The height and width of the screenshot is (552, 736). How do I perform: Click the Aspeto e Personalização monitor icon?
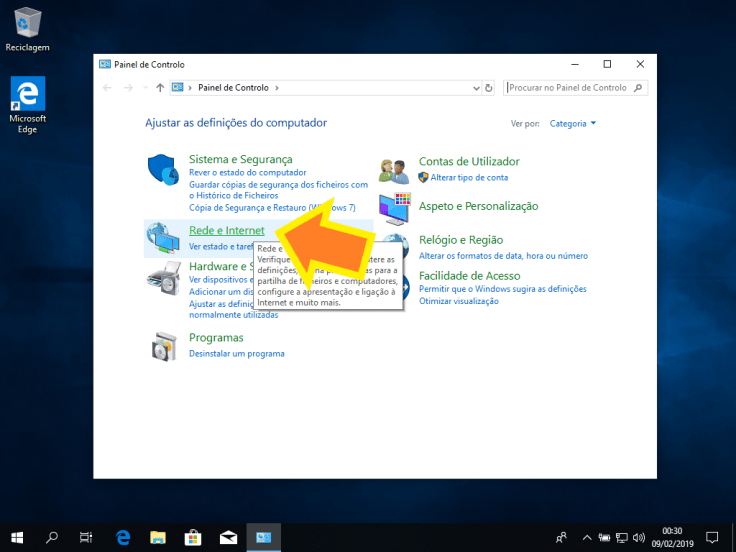[394, 207]
